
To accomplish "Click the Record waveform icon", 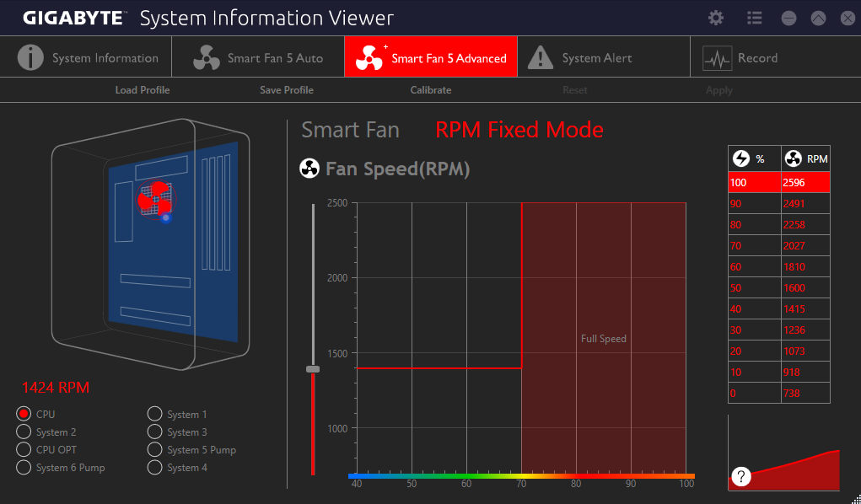I will click(717, 58).
